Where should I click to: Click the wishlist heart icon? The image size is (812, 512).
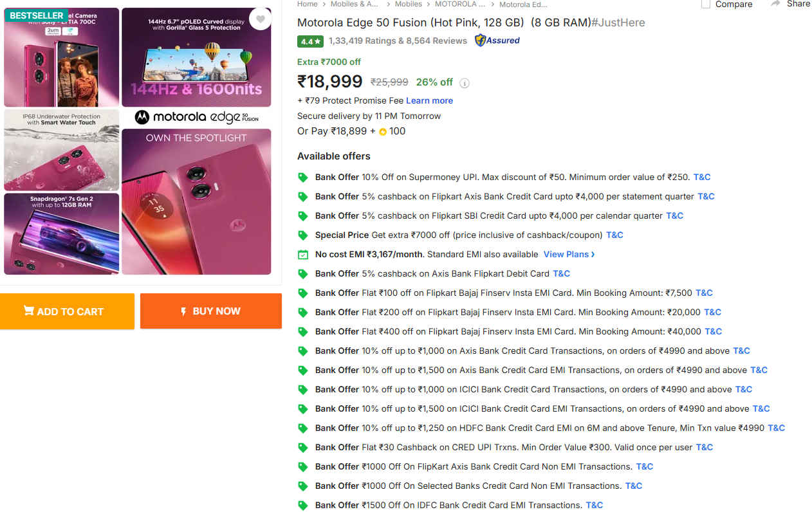260,19
